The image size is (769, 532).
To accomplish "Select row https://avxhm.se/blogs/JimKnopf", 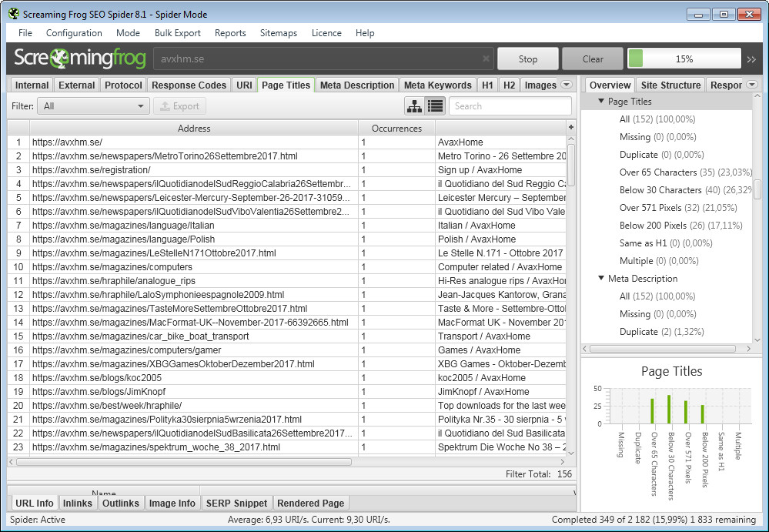I will [x=287, y=391].
